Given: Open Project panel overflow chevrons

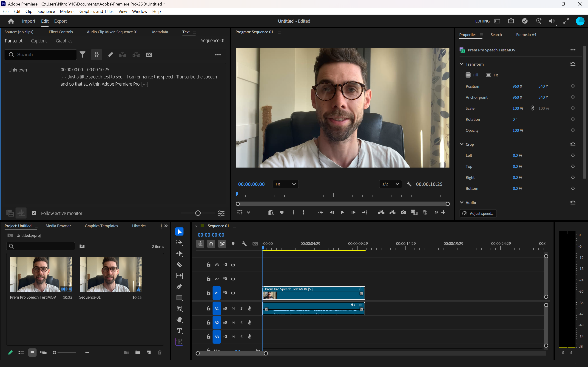Looking at the screenshot, I should tap(166, 226).
